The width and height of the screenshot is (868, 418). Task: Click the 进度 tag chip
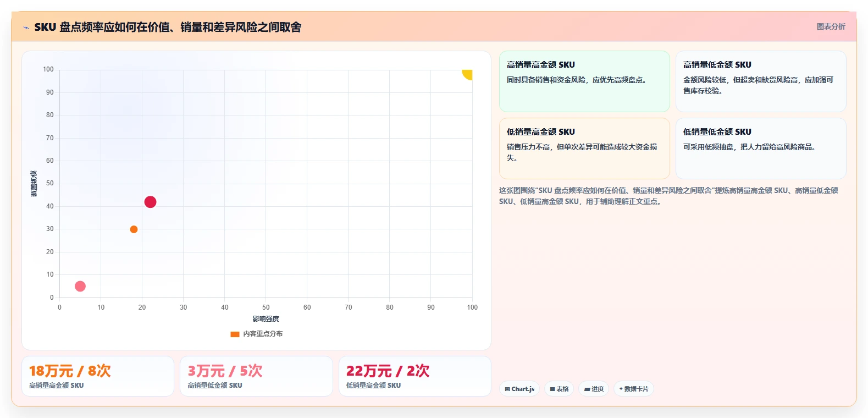click(x=594, y=389)
